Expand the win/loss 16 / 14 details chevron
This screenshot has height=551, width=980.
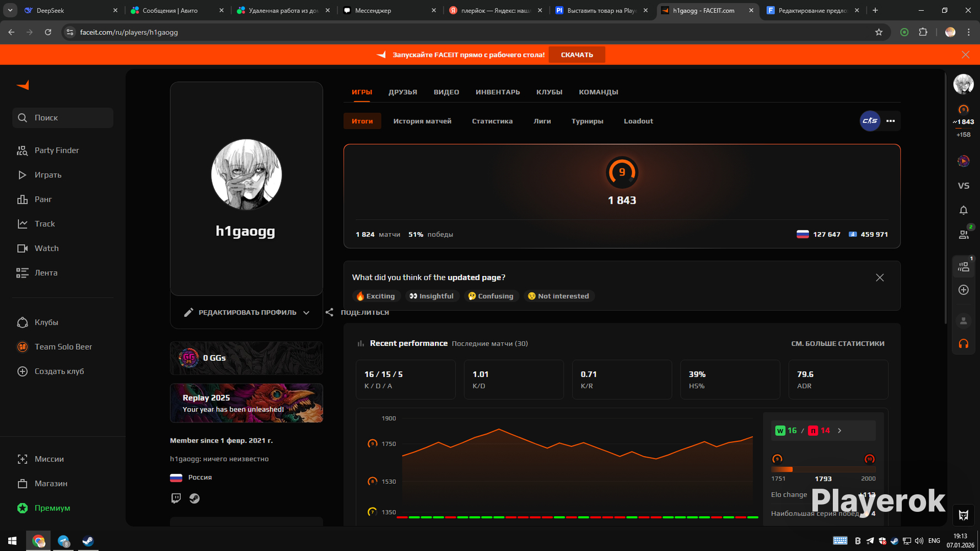(839, 431)
